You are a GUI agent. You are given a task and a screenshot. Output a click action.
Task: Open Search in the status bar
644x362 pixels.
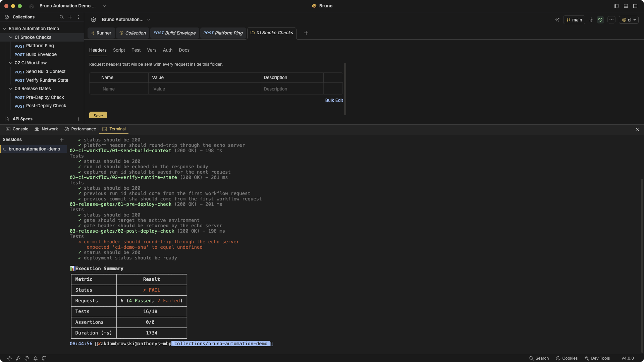pyautogui.click(x=539, y=358)
